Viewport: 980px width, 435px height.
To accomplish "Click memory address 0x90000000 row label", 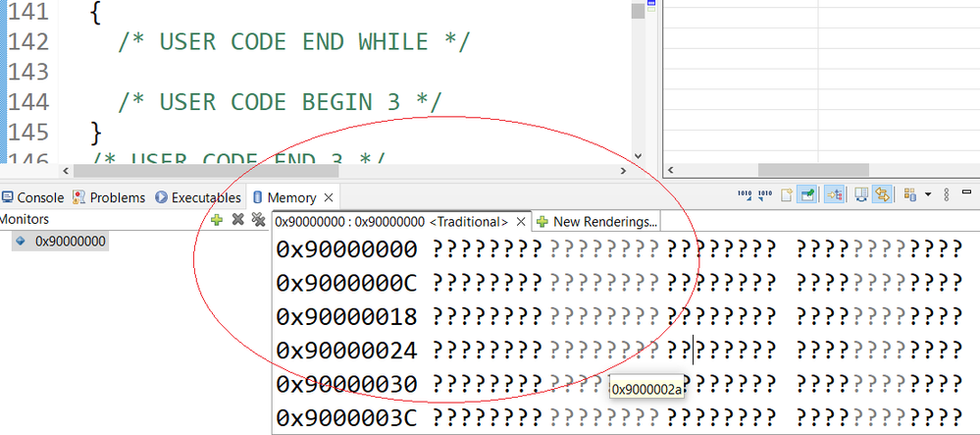I will pos(346,249).
